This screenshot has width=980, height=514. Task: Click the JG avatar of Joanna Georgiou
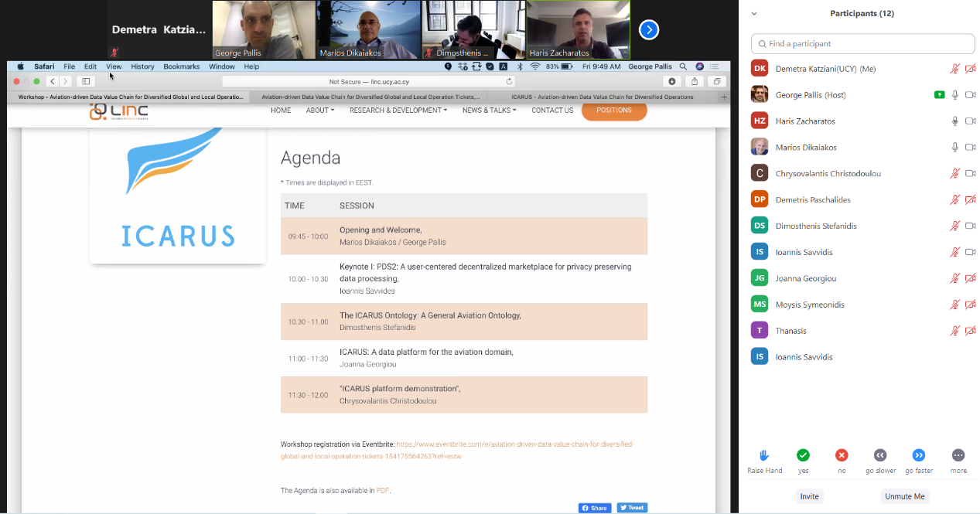[760, 278]
